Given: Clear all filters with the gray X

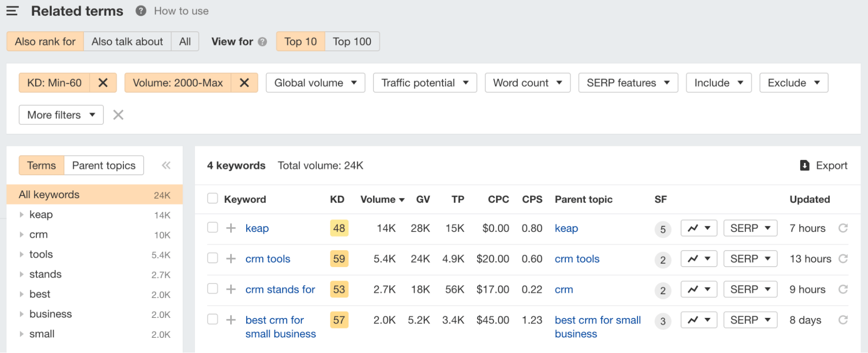Looking at the screenshot, I should pos(118,115).
